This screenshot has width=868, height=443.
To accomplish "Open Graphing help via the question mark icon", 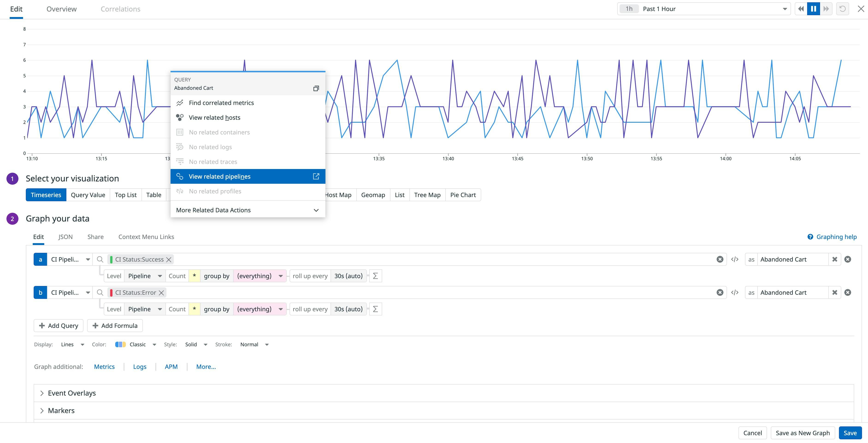I will coord(810,237).
